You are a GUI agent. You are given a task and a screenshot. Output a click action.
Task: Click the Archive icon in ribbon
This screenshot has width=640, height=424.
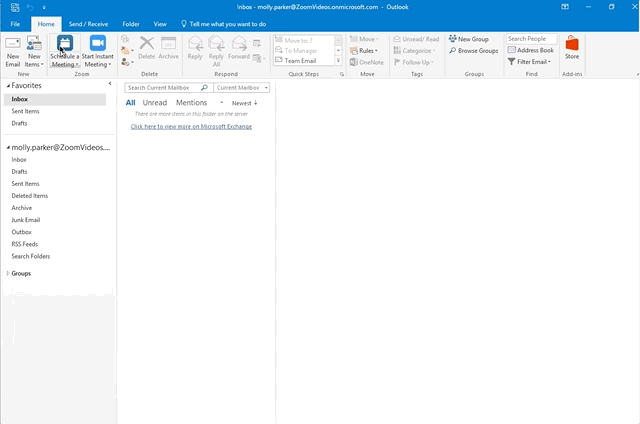pos(168,43)
